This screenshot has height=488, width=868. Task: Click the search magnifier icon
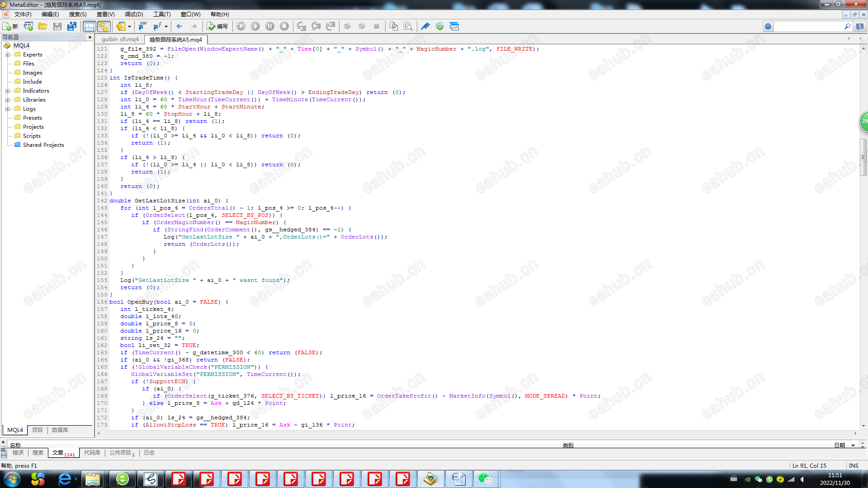(847, 26)
